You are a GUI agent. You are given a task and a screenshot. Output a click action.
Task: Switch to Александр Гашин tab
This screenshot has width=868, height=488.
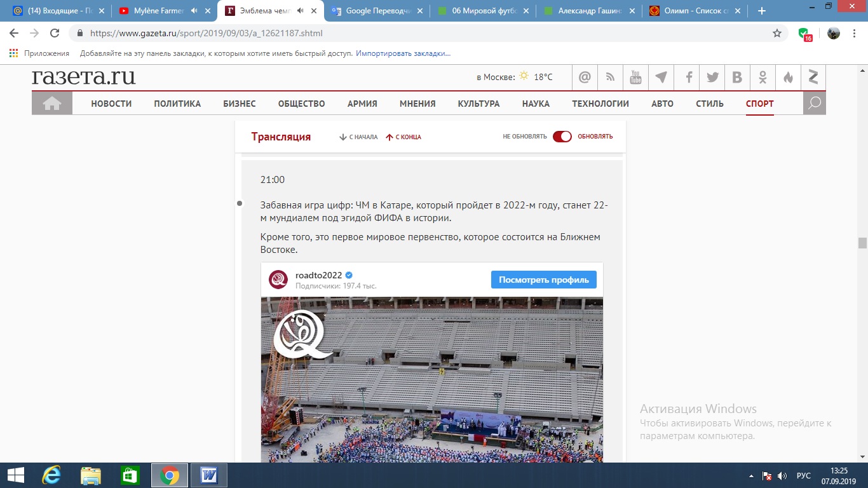[x=589, y=11]
